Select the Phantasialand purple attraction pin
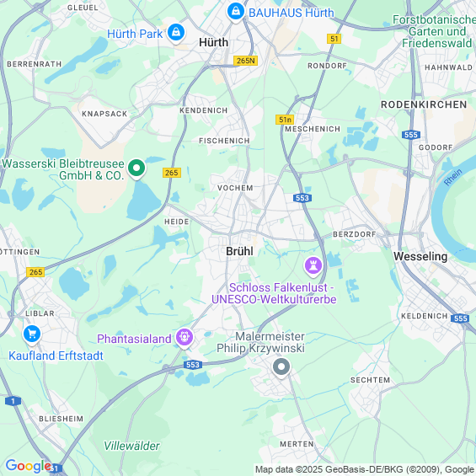476x476 pixels. click(185, 338)
